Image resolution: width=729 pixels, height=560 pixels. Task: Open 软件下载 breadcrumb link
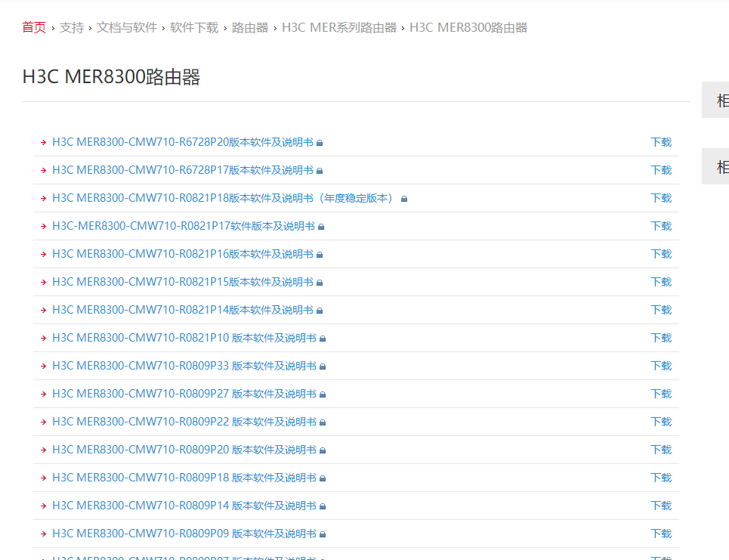pos(194,27)
